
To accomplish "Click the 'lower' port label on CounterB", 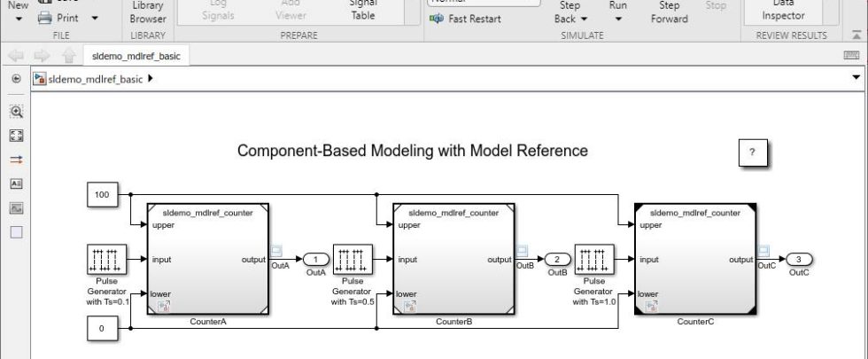I will coord(407,293).
